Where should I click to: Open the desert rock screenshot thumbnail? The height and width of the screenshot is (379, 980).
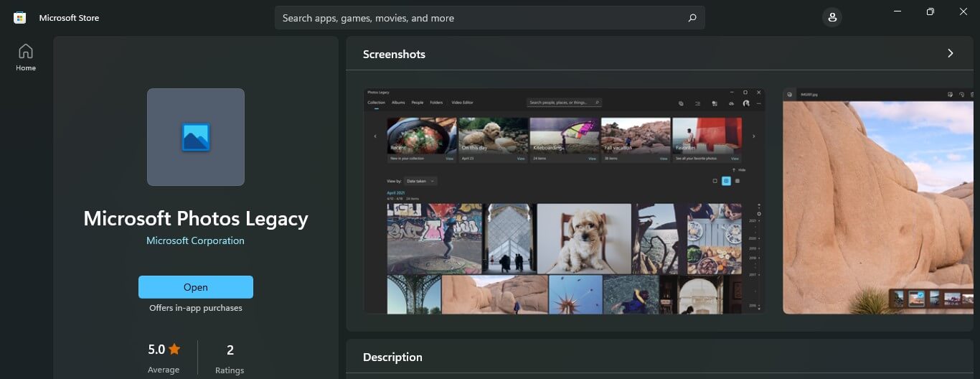[877, 201]
